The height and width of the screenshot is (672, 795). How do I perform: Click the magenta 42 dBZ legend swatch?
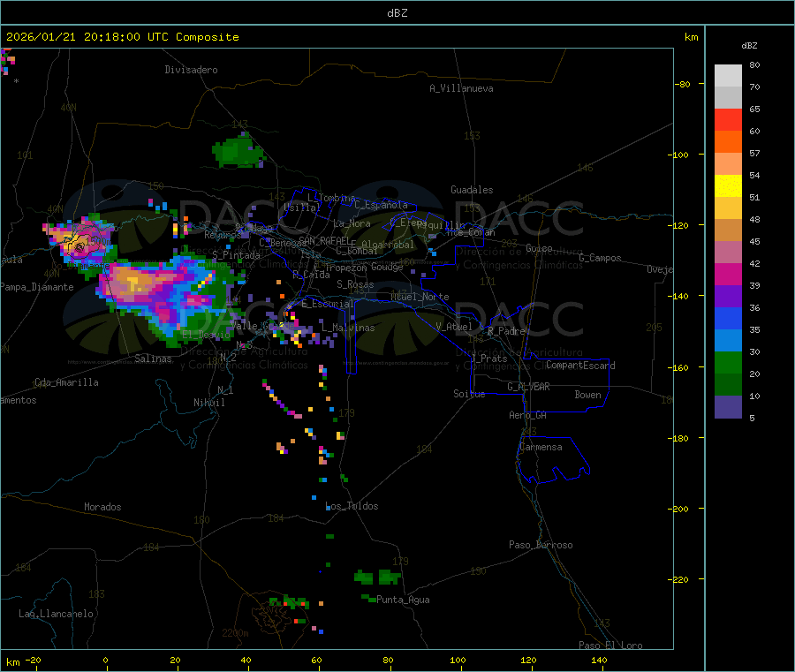point(728,274)
